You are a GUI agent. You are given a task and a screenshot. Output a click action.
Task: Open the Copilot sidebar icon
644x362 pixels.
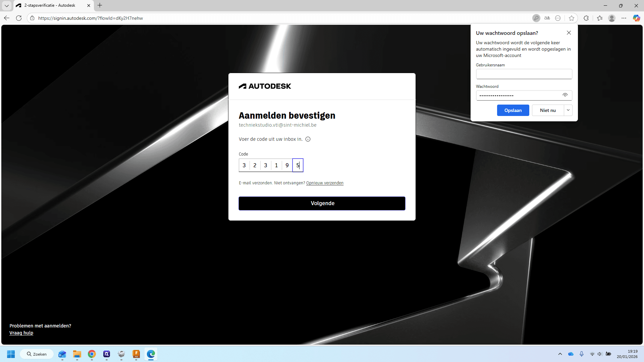click(636, 18)
